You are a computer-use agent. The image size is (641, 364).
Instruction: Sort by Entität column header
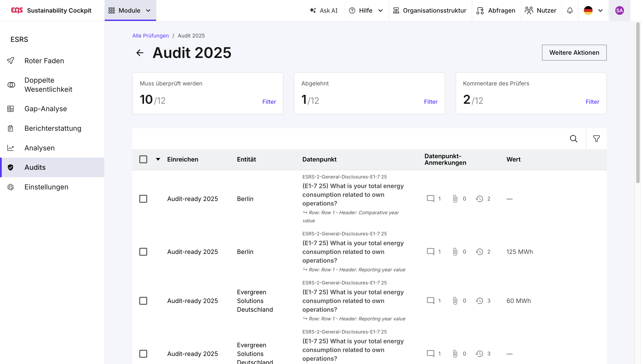[246, 160]
